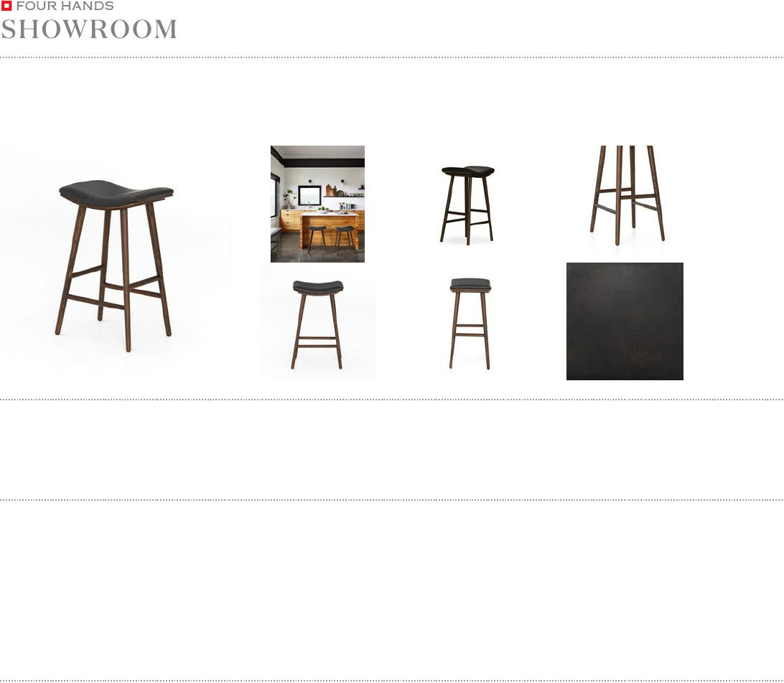Viewport: 784px width, 683px height.
Task: Pick the black leather material swatch
Action: 625,321
